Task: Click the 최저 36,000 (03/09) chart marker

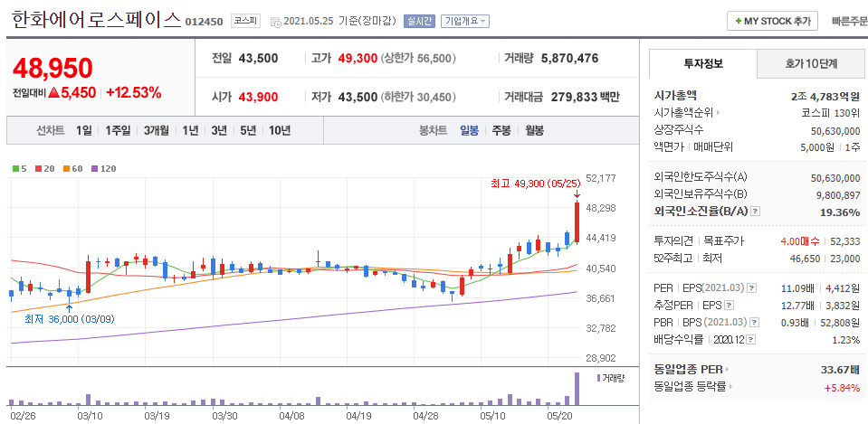Action: pyautogui.click(x=69, y=319)
